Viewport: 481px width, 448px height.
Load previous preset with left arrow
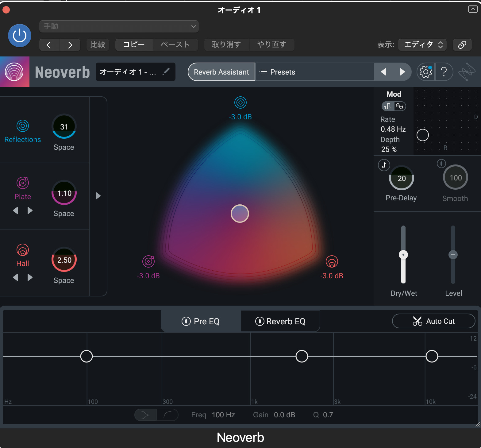coord(383,72)
